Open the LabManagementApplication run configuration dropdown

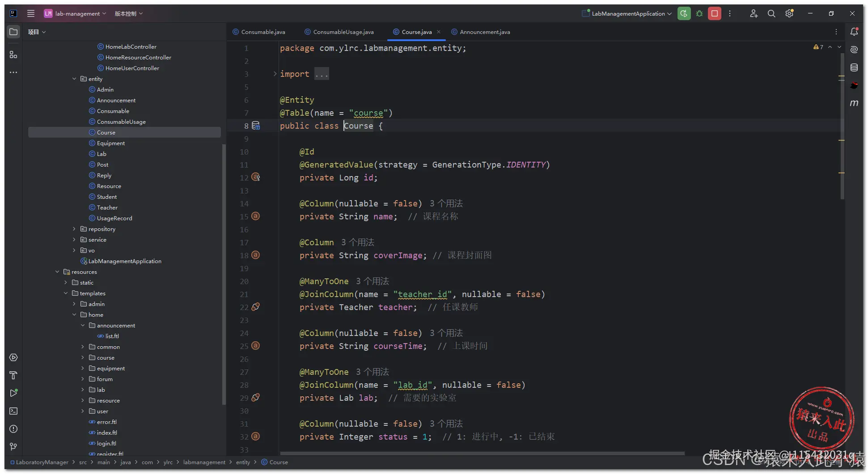tap(627, 13)
